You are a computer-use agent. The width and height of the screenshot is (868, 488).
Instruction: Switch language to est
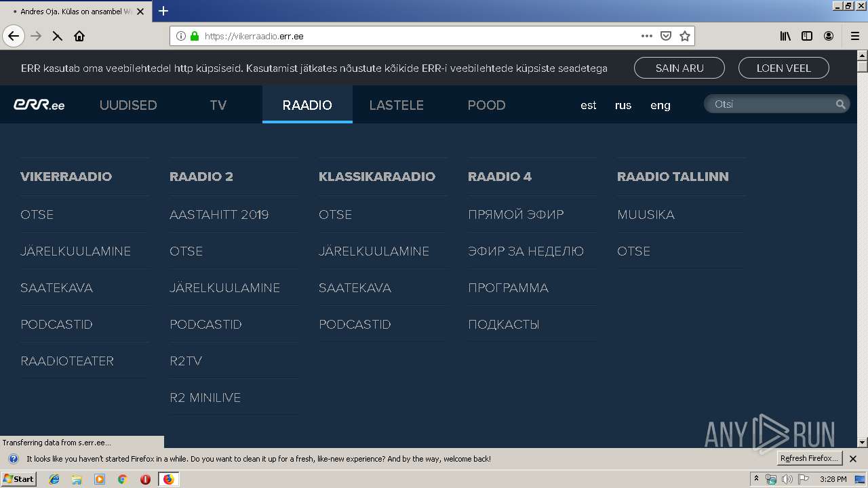click(589, 105)
